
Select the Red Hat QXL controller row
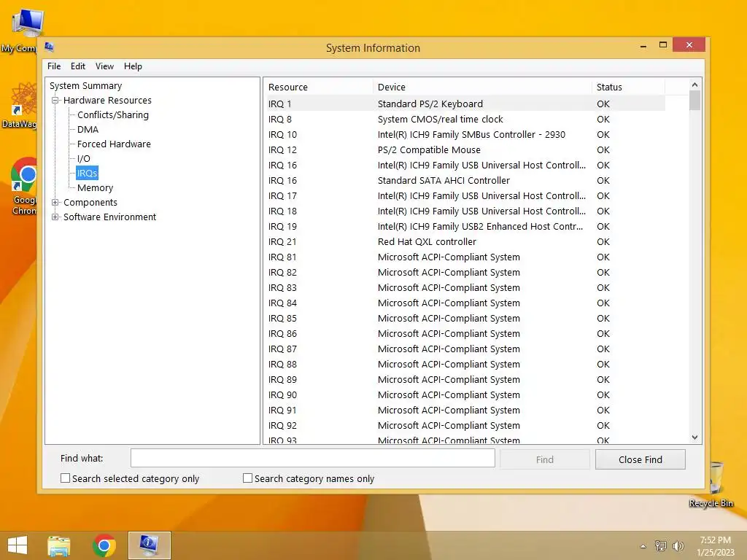click(465, 241)
